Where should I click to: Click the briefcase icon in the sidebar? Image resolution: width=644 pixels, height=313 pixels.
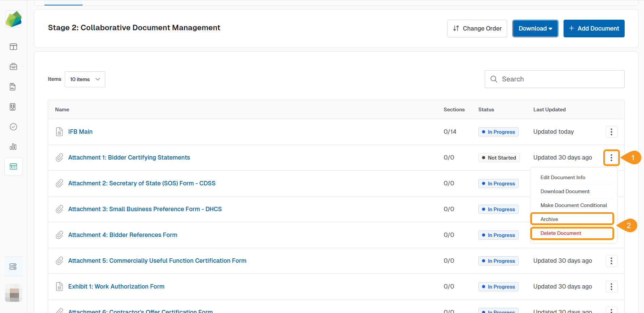tap(13, 67)
